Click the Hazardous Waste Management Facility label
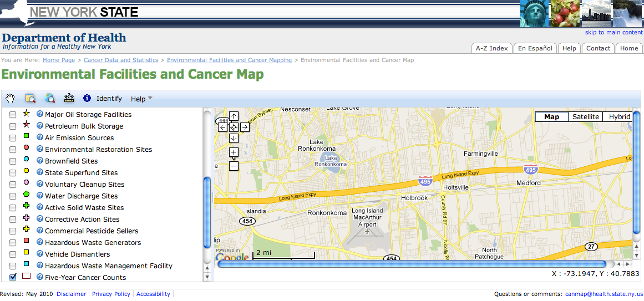The width and height of the screenshot is (644, 301). [108, 266]
